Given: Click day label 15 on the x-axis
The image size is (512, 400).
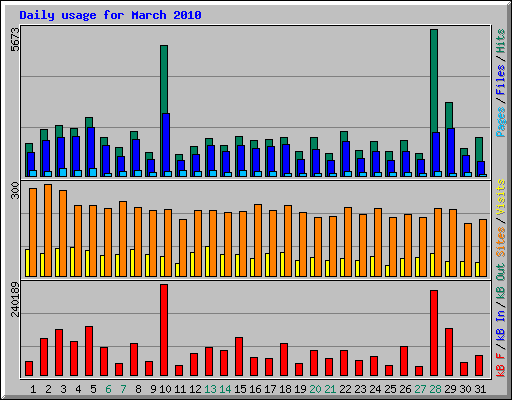Looking at the screenshot, I should pyautogui.click(x=240, y=389).
